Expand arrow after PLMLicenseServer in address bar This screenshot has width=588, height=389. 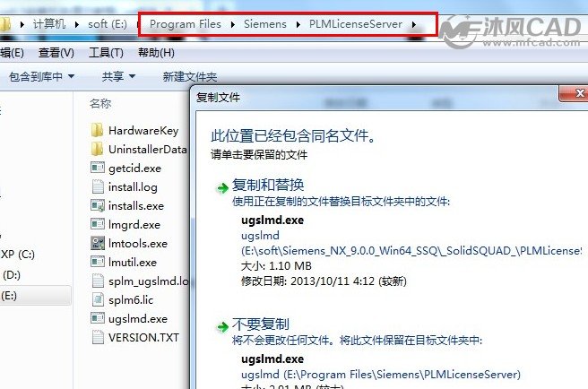click(x=414, y=24)
